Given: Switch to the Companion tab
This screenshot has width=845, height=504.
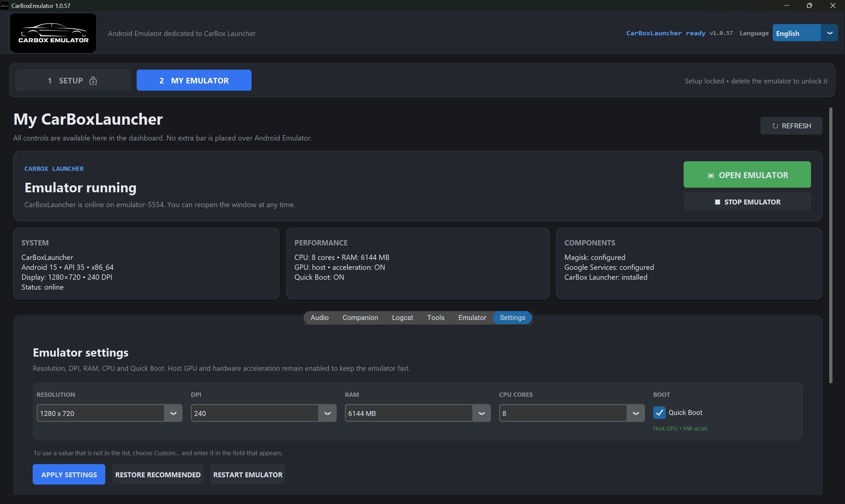Looking at the screenshot, I should [360, 318].
